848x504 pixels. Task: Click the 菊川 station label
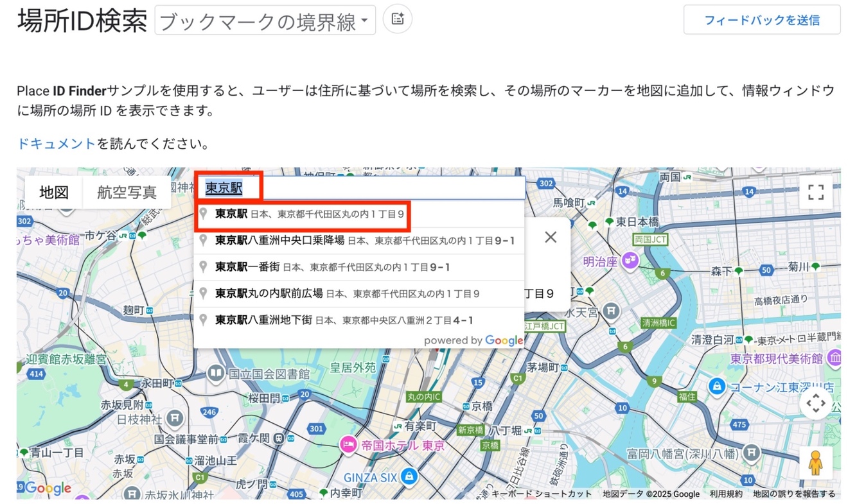799,266
